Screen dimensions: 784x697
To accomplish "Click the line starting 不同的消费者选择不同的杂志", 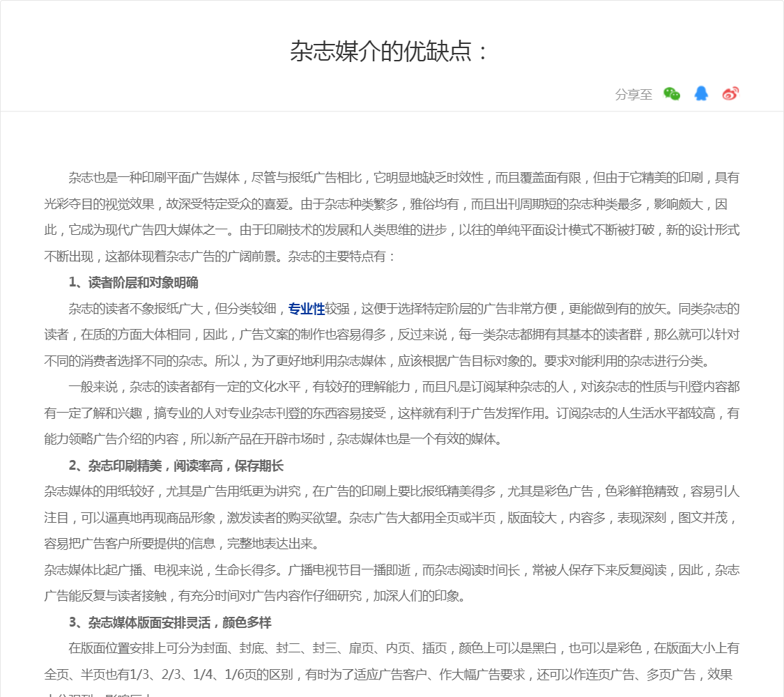I will click(377, 362).
